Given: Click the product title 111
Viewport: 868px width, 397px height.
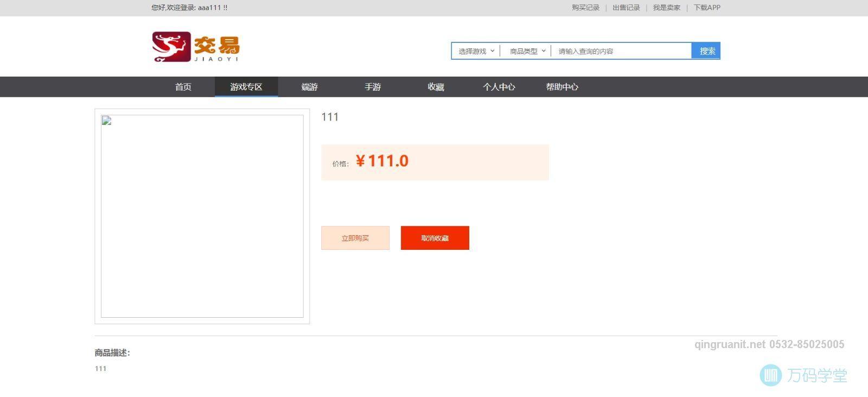Looking at the screenshot, I should click(330, 117).
